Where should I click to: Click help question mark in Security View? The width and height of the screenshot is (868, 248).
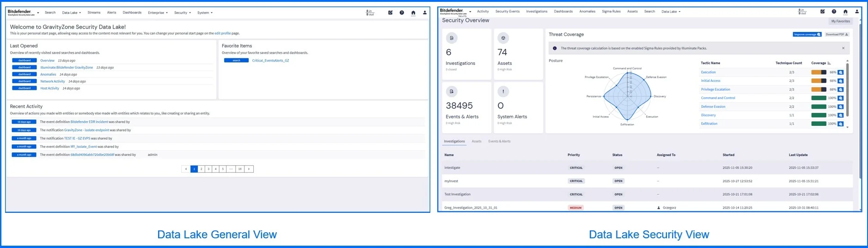tap(834, 12)
